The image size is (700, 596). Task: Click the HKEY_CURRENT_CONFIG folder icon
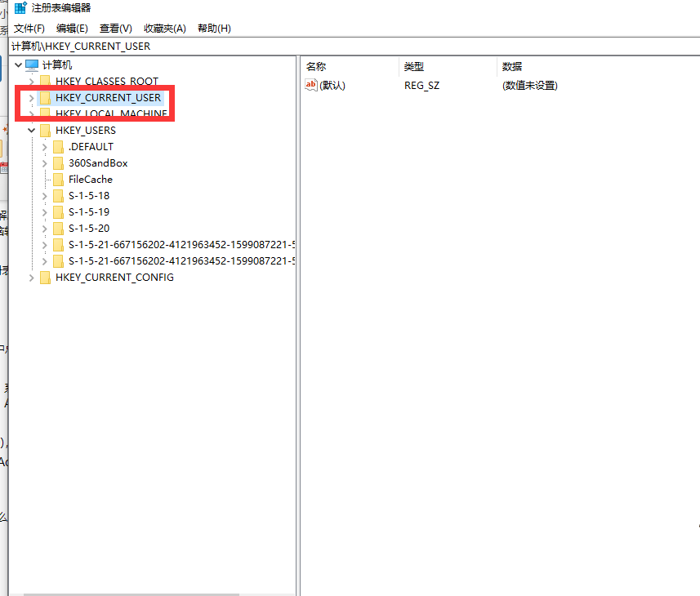[x=44, y=277]
